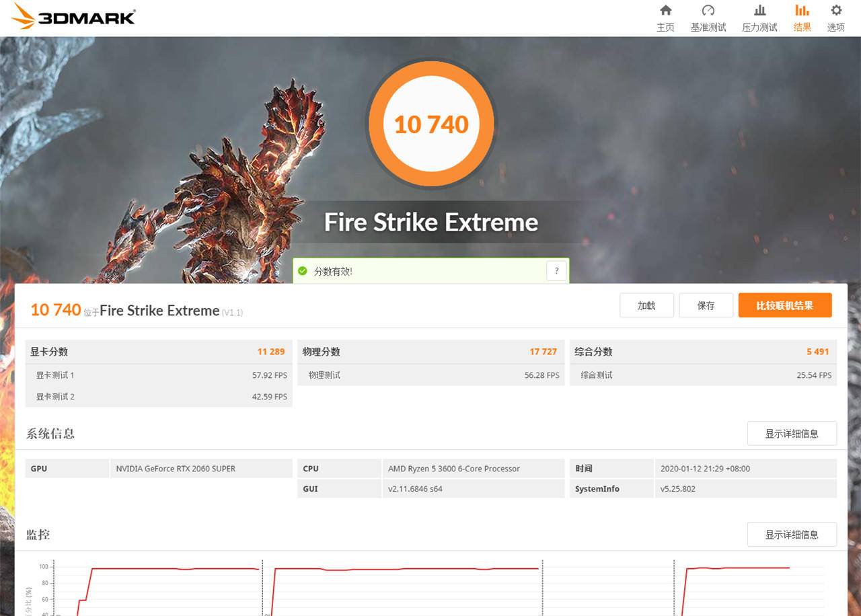This screenshot has width=861, height=616.
Task: Click the 分数有效 valid score message
Action: 333,271
